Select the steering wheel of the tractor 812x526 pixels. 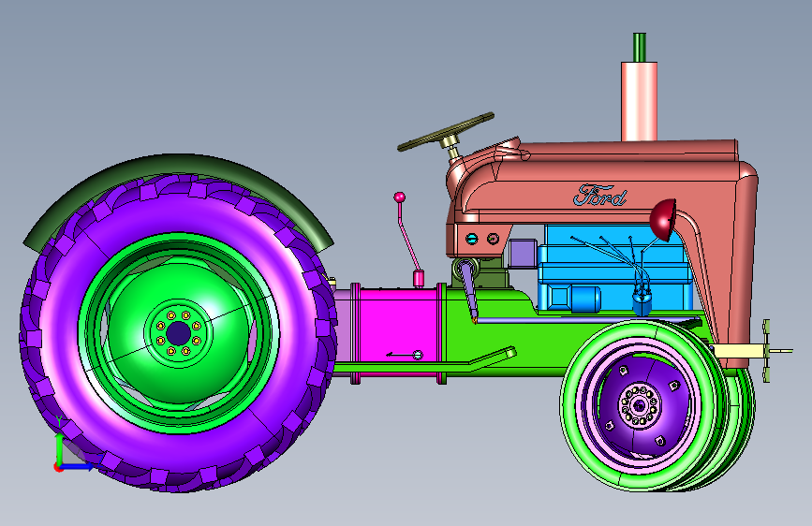point(446,131)
